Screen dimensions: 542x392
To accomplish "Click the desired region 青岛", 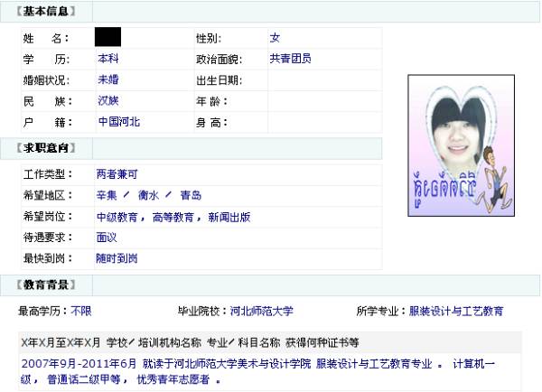I will coord(191,195).
